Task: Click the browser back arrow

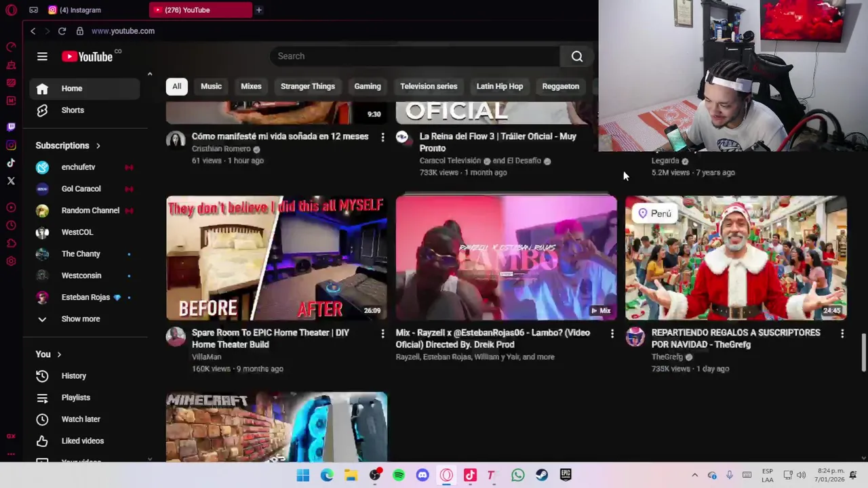Action: click(x=33, y=31)
